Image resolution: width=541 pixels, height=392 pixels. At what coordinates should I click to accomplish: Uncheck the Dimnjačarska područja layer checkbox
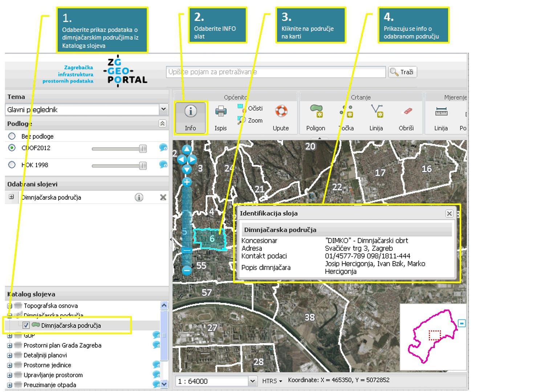(x=26, y=325)
